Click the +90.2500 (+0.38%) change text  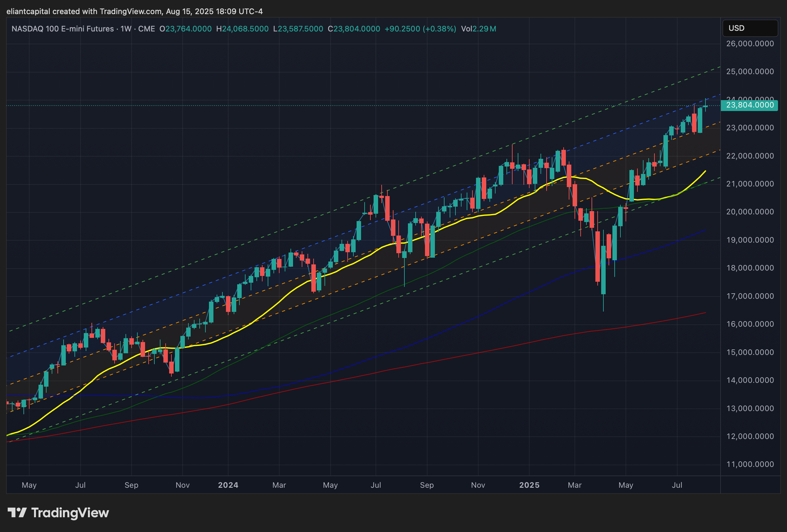point(420,29)
